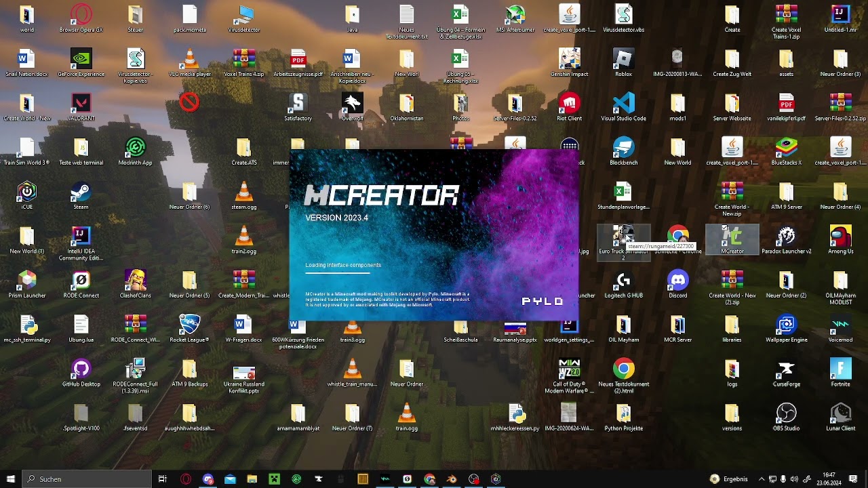This screenshot has width=868, height=488.
Task: Select the Steam desktop icon
Action: [x=81, y=196]
